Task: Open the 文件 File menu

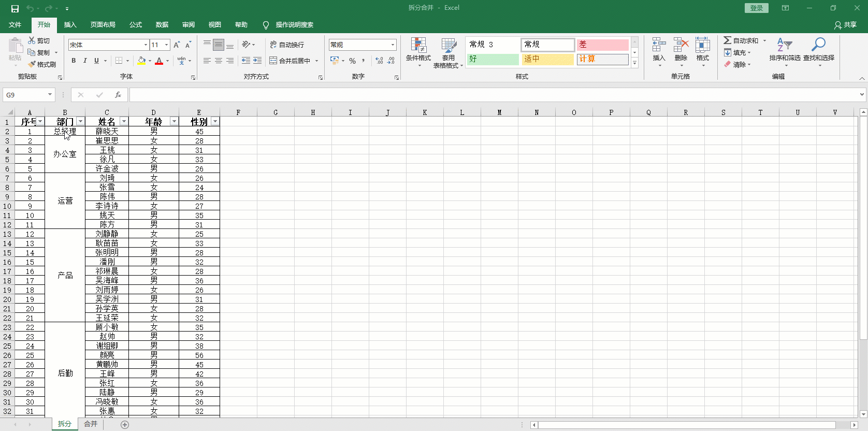Action: (15, 25)
